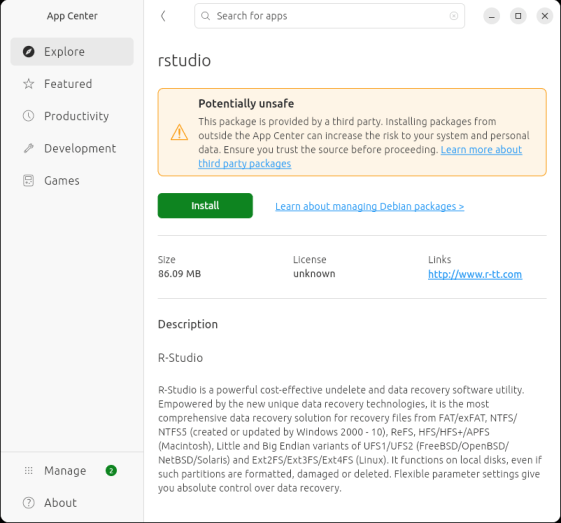Click the Productivity clock icon
This screenshot has width=561, height=523.
click(x=29, y=116)
